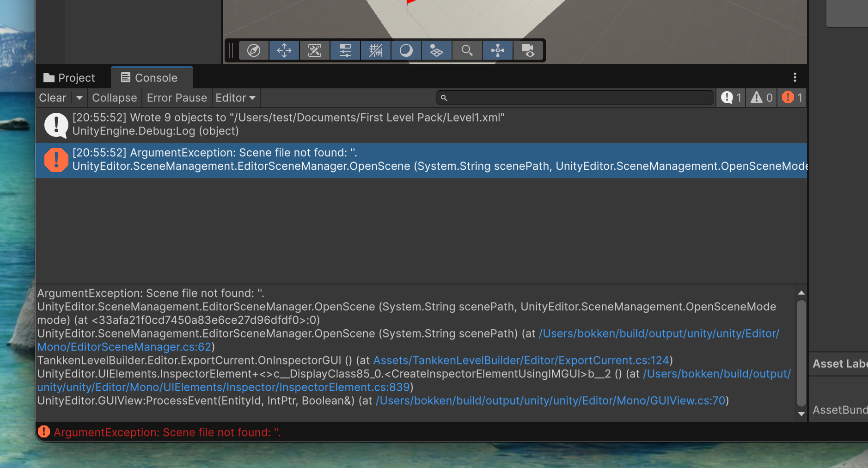Toggle error message count filter
Screen dimensions: 868x468
(792, 98)
